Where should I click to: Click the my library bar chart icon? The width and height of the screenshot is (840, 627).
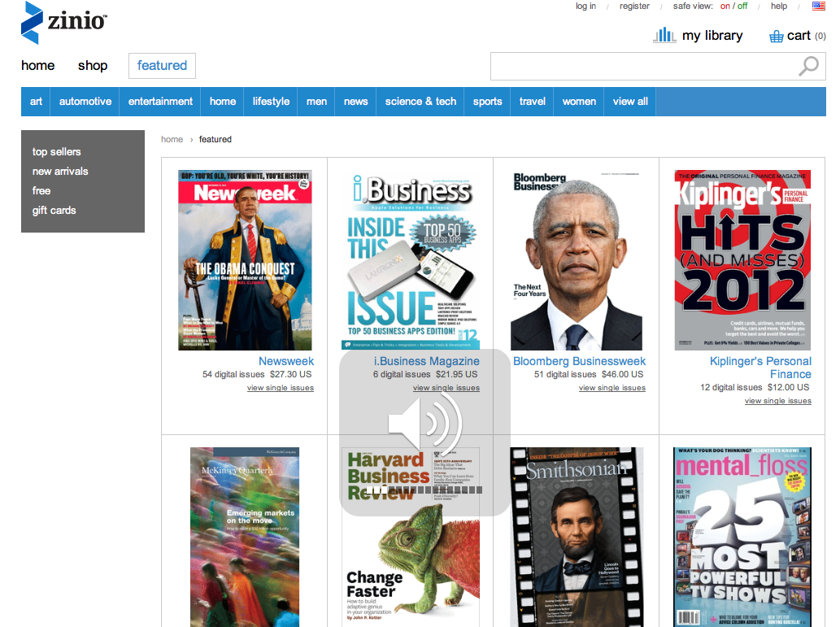(664, 35)
